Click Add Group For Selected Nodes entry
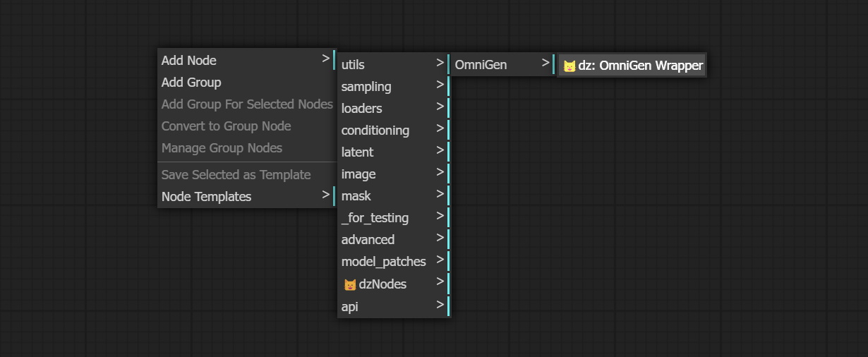This screenshot has width=868, height=357. pos(247,104)
